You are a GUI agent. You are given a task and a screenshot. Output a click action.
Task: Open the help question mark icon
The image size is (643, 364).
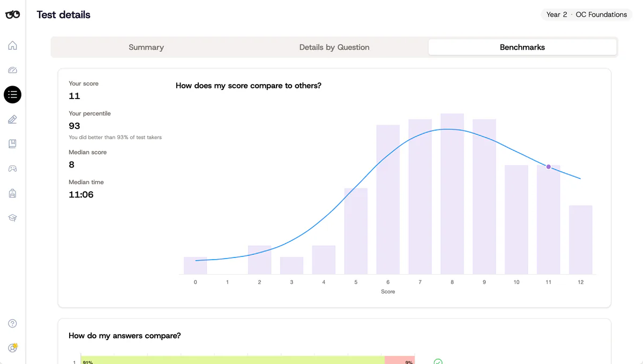(x=13, y=323)
